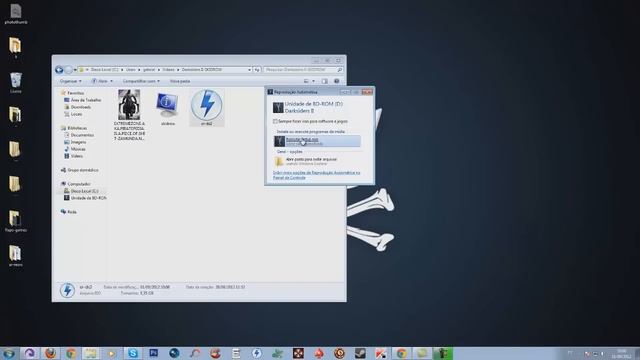Viewport: 640px width, 360px height.
Task: Open the Músicas library
Action: (x=78, y=149)
